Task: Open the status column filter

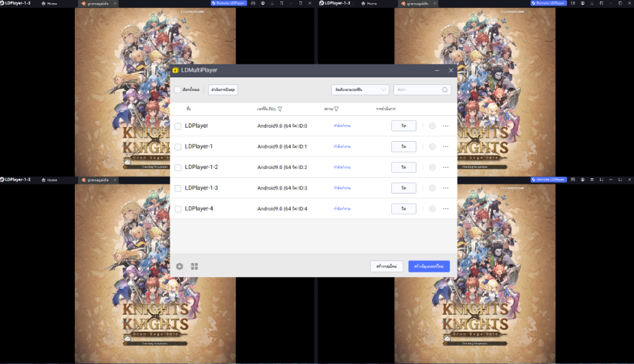Action: point(336,109)
